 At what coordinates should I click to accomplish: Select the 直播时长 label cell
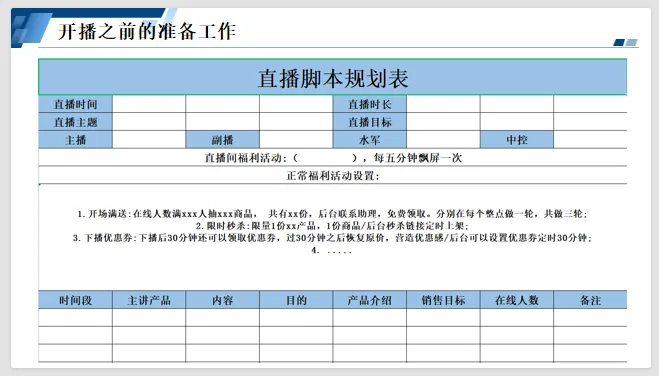pyautogui.click(x=369, y=104)
